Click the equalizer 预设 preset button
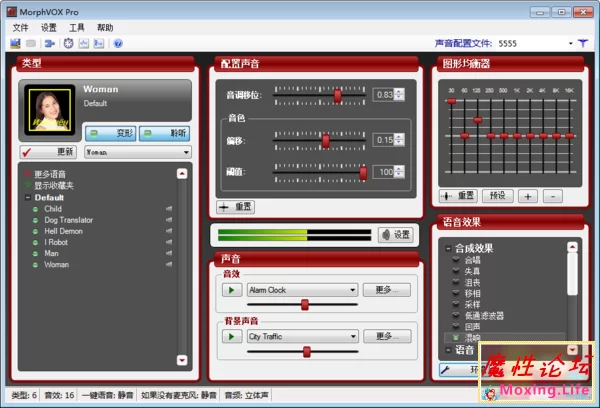Viewport: 600px width, 408px height. click(497, 196)
